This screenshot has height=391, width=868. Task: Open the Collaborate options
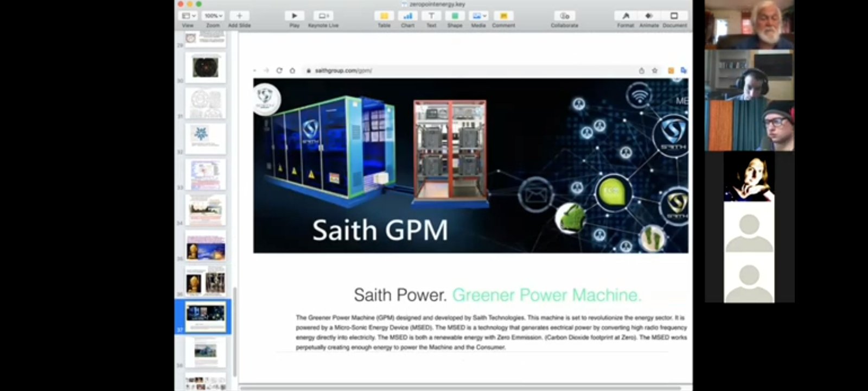[564, 16]
